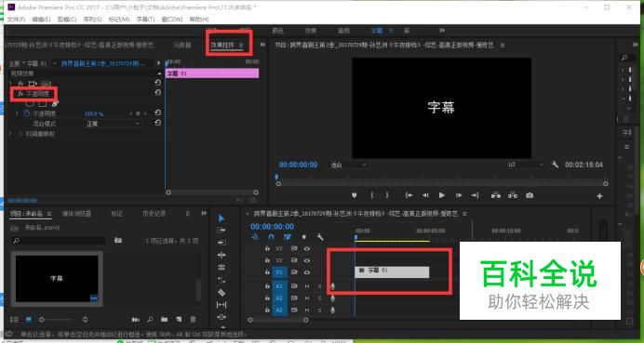The height and width of the screenshot is (343, 644).
Task: Select the Selection arrow tool
Action: click(x=221, y=218)
